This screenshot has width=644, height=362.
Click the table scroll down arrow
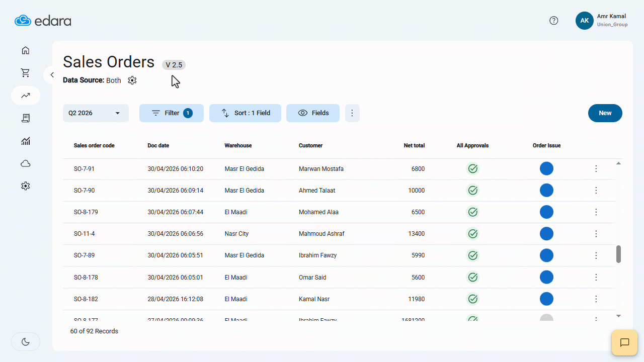[x=619, y=316]
